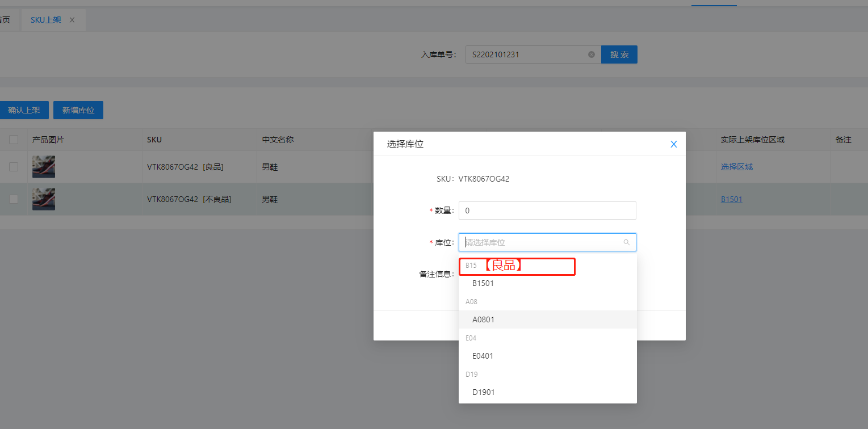The image size is (868, 429).
Task: Click the 确认上架 button
Action: (x=24, y=110)
